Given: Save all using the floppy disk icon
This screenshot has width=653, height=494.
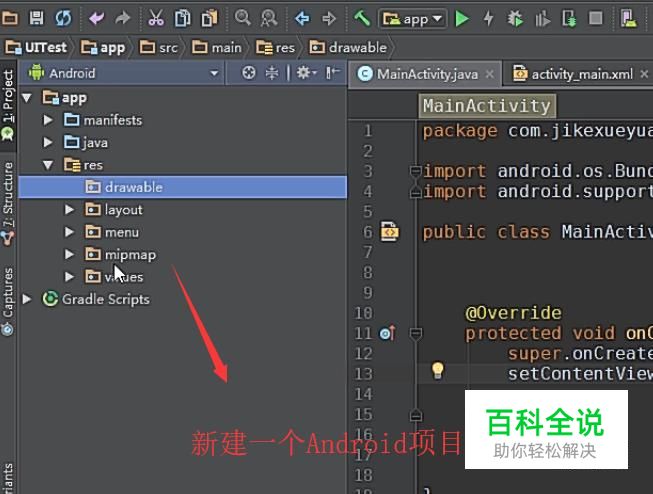Looking at the screenshot, I should point(36,18).
